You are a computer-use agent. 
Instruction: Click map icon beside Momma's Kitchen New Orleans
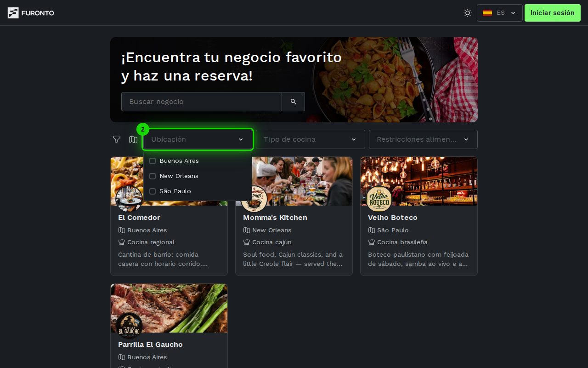pyautogui.click(x=247, y=230)
